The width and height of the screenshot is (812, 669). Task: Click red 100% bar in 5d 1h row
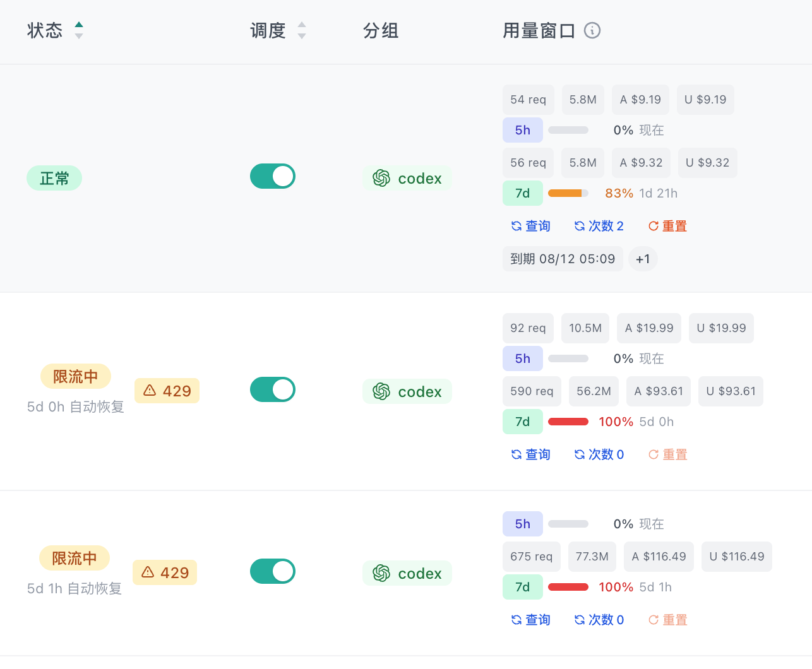(x=568, y=587)
